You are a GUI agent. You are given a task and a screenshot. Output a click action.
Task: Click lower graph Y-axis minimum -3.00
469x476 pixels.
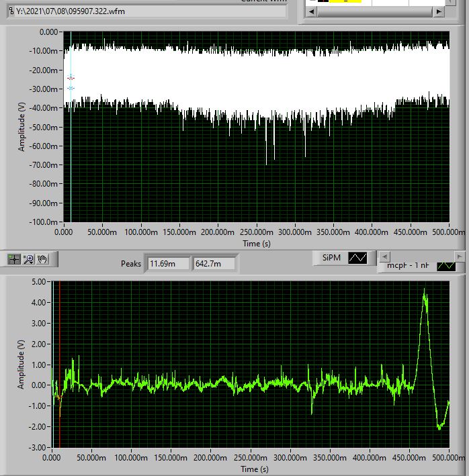click(x=37, y=447)
